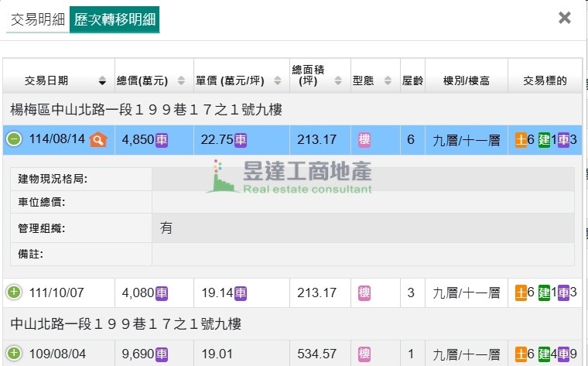Select the 歷次轉移明細 tab
This screenshot has height=366, width=588.
[114, 19]
